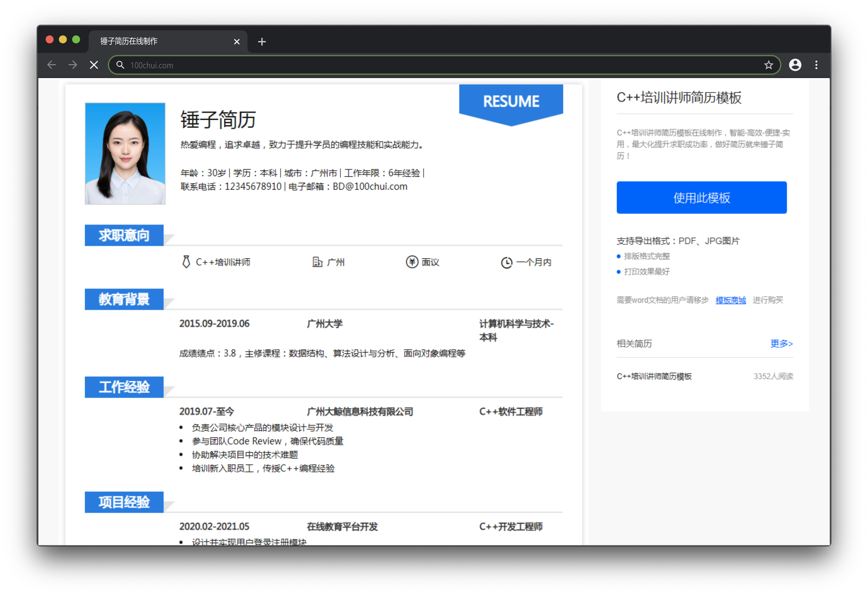Click the 工作经验 section header
Image resolution: width=868 pixels, height=595 pixels.
coord(124,387)
